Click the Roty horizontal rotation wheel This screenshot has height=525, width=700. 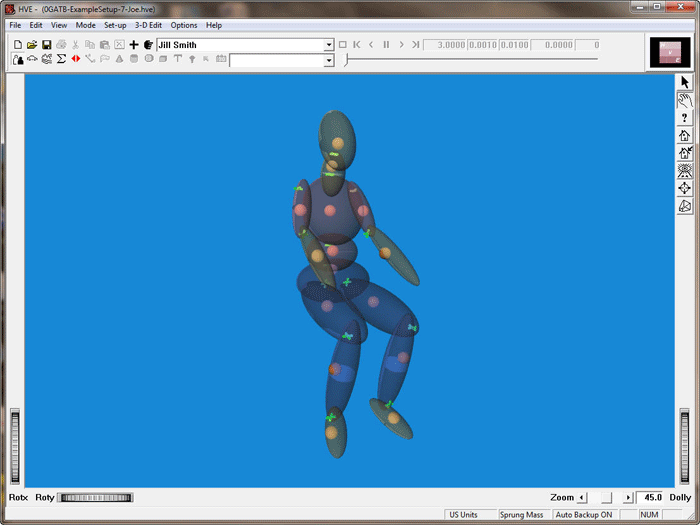click(x=96, y=497)
